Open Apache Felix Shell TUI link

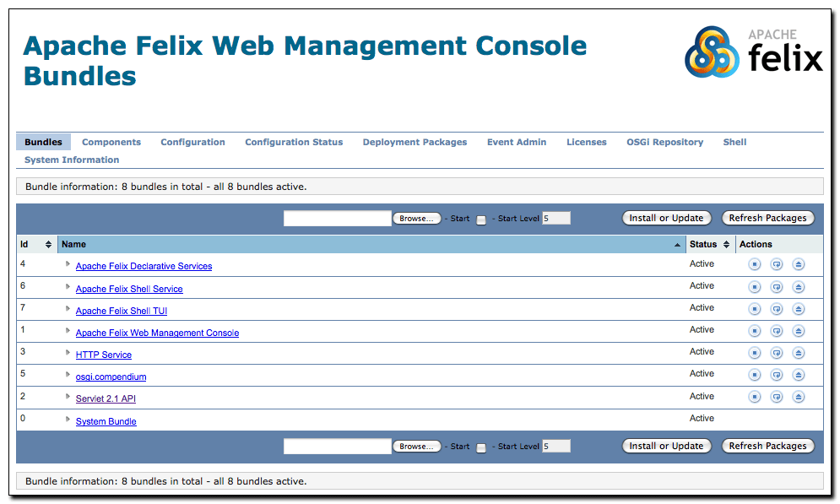click(x=121, y=311)
